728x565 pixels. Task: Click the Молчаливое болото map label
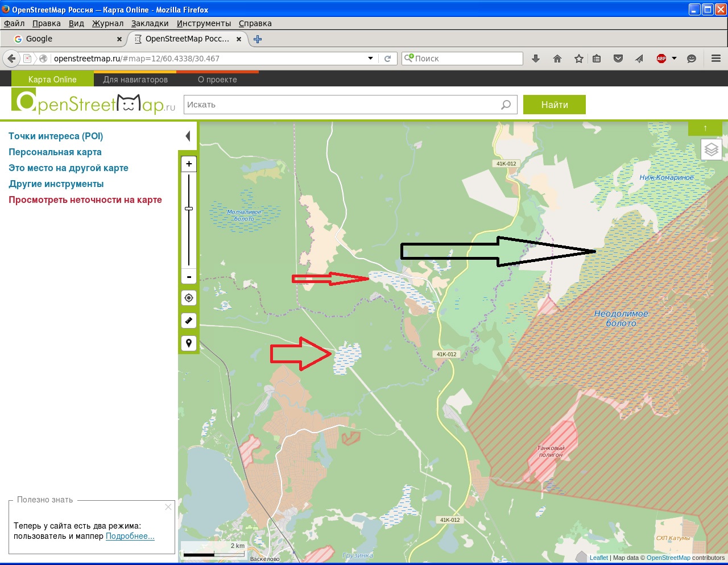(245, 215)
